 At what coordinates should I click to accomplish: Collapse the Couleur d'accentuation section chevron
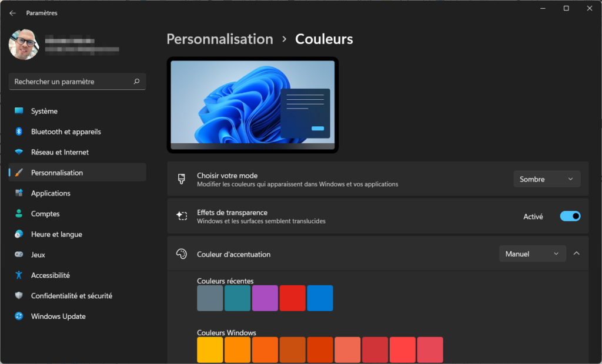click(x=577, y=254)
